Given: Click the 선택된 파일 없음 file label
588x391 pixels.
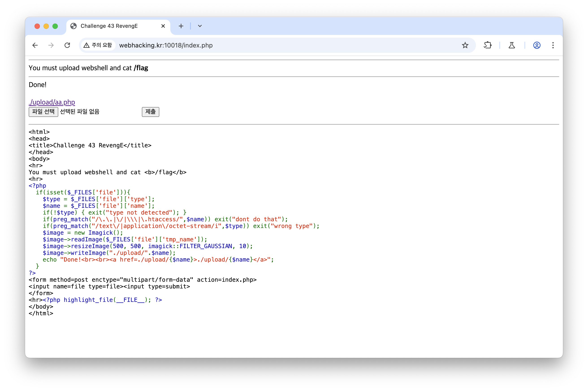Looking at the screenshot, I should point(80,112).
